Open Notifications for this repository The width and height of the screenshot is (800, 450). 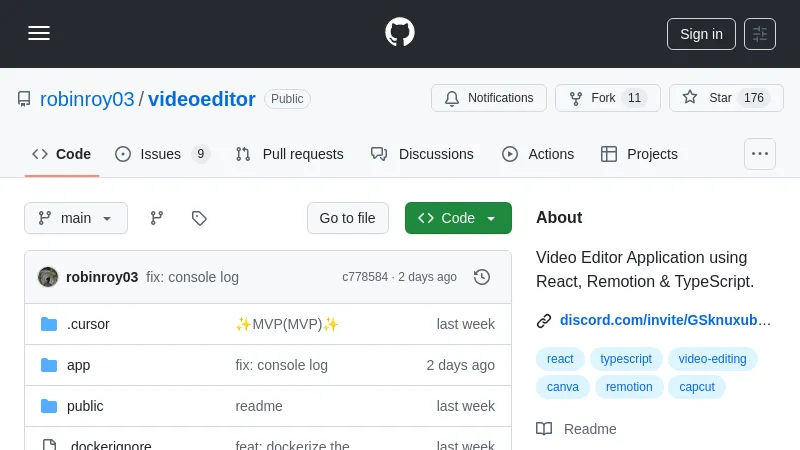(489, 98)
